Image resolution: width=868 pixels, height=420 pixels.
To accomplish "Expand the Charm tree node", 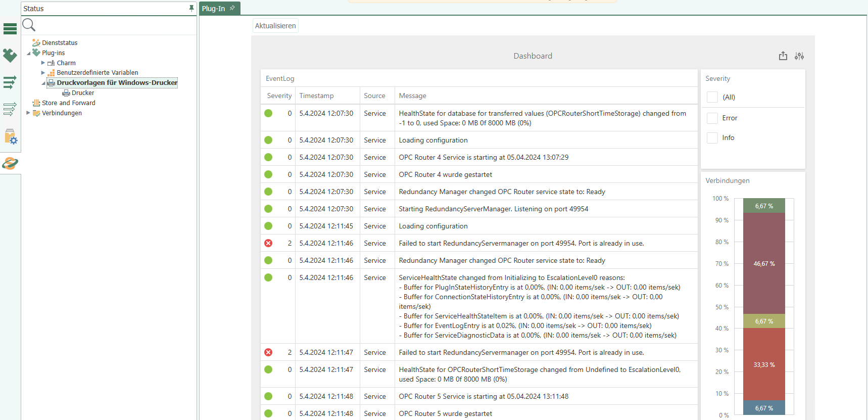I will [43, 63].
